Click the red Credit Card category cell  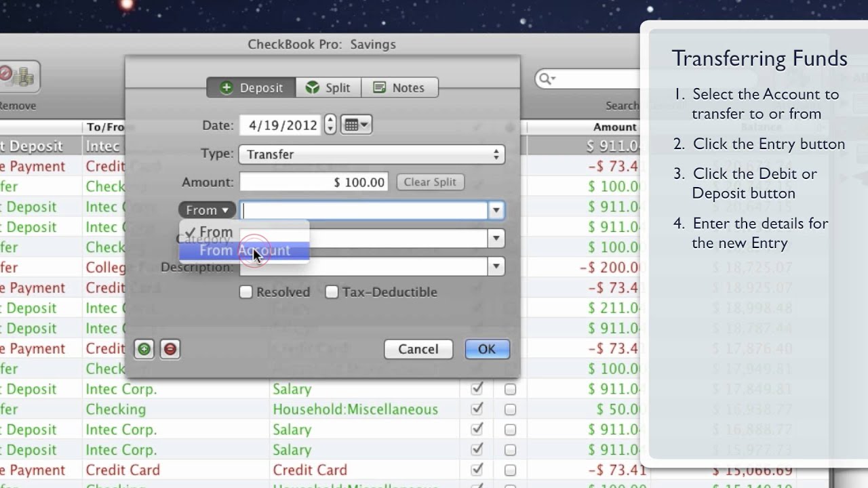click(310, 470)
